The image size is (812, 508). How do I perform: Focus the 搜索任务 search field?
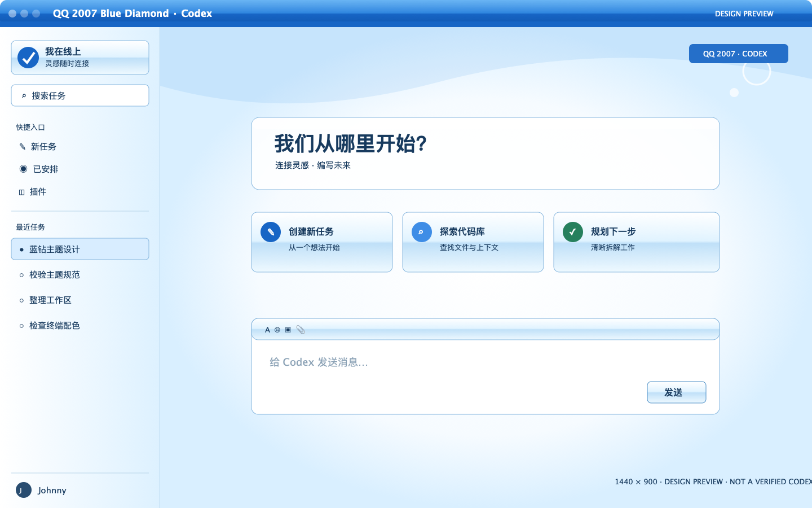80,95
